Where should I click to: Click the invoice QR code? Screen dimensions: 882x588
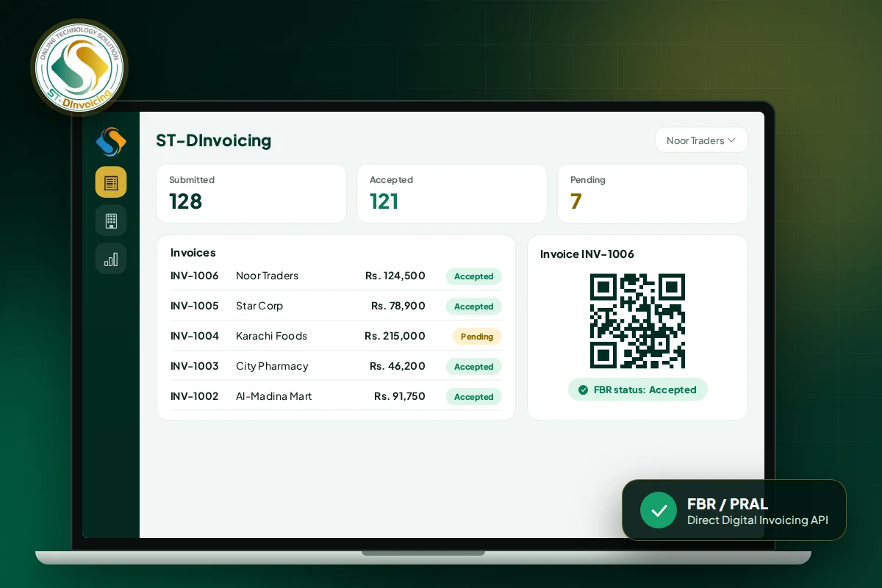tap(637, 321)
